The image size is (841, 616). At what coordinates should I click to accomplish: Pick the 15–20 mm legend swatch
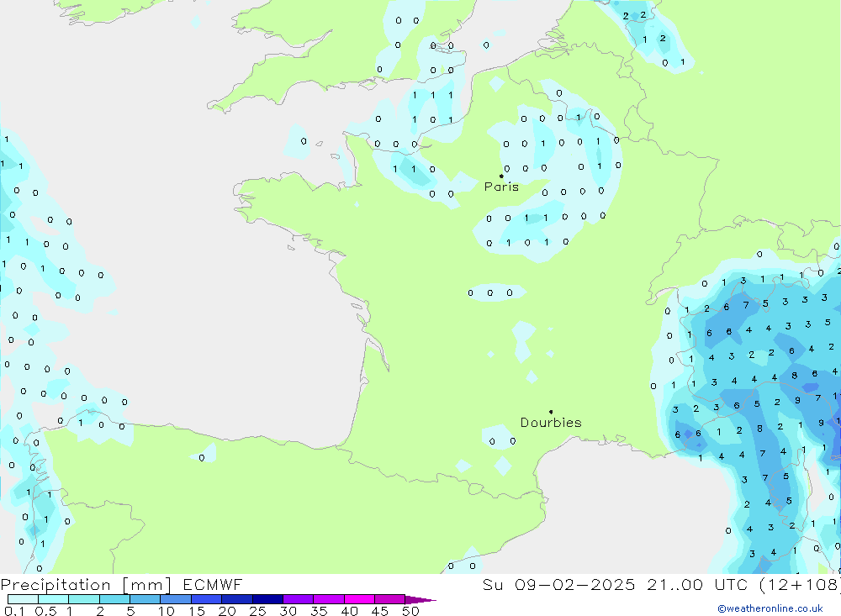pos(207,599)
